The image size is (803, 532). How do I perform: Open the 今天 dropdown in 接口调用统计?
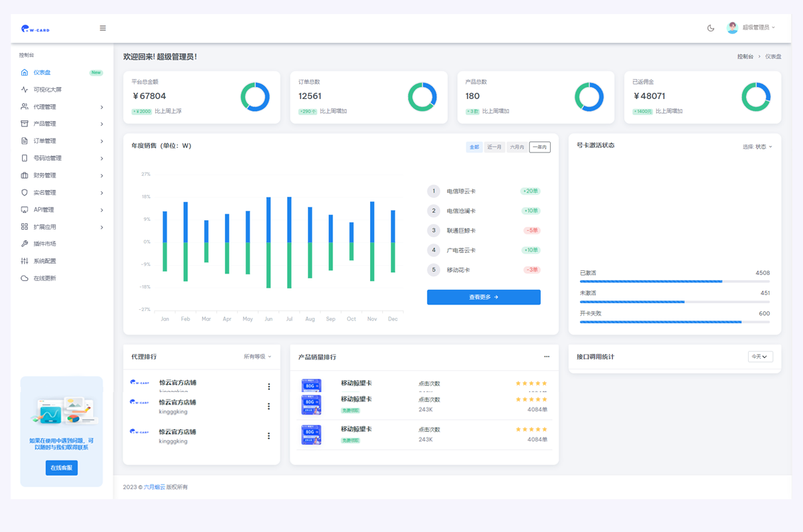click(760, 357)
